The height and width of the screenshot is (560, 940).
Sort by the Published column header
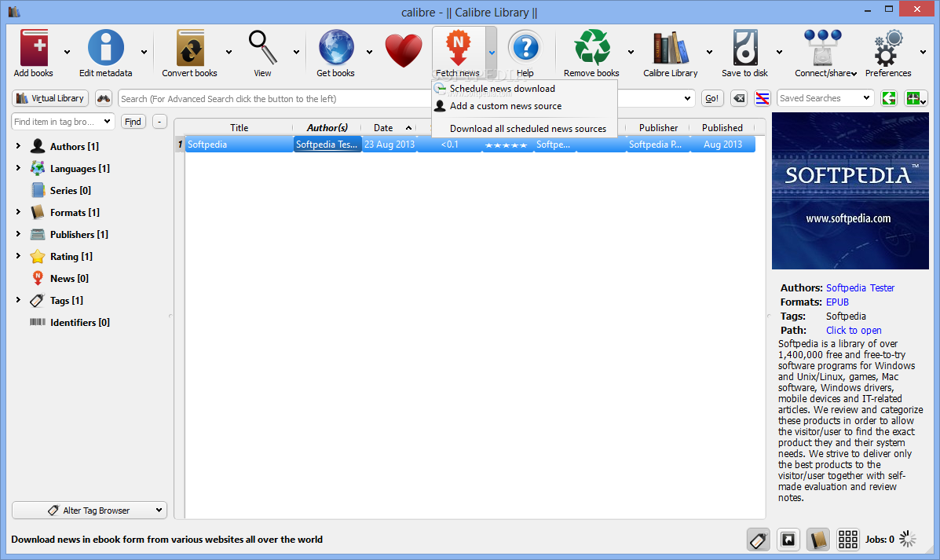tap(722, 128)
